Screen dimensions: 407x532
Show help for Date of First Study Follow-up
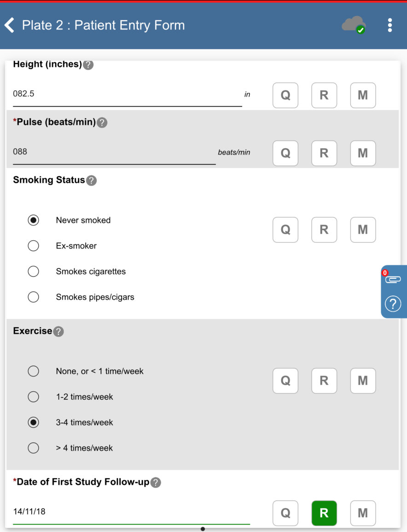[156, 482]
